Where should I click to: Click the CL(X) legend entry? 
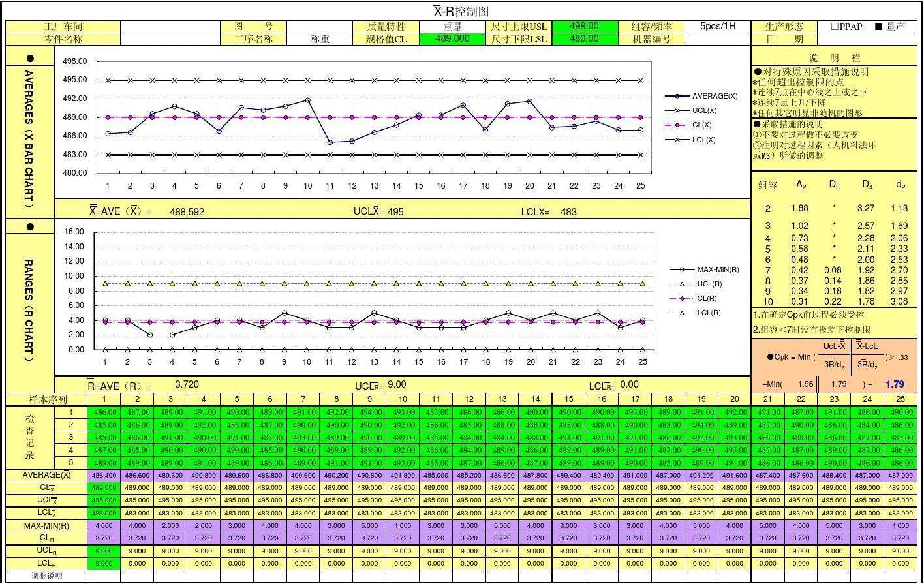click(x=689, y=125)
